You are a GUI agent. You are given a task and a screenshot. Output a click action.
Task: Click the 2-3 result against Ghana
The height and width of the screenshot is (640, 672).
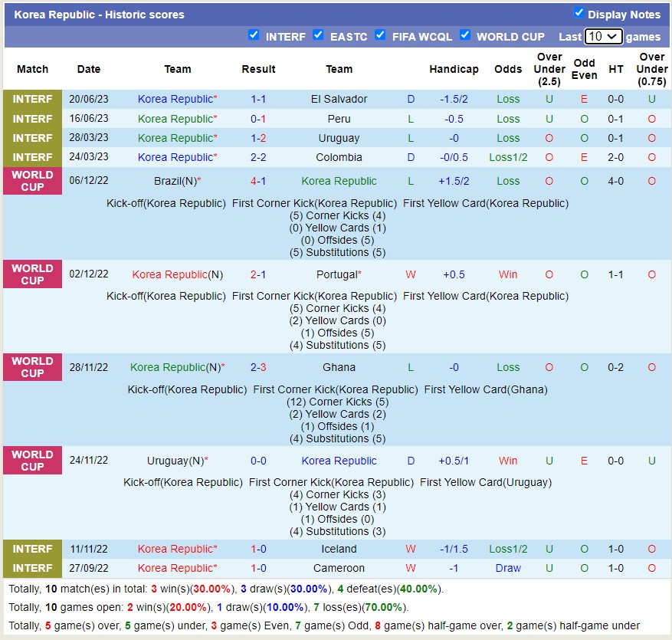(258, 367)
